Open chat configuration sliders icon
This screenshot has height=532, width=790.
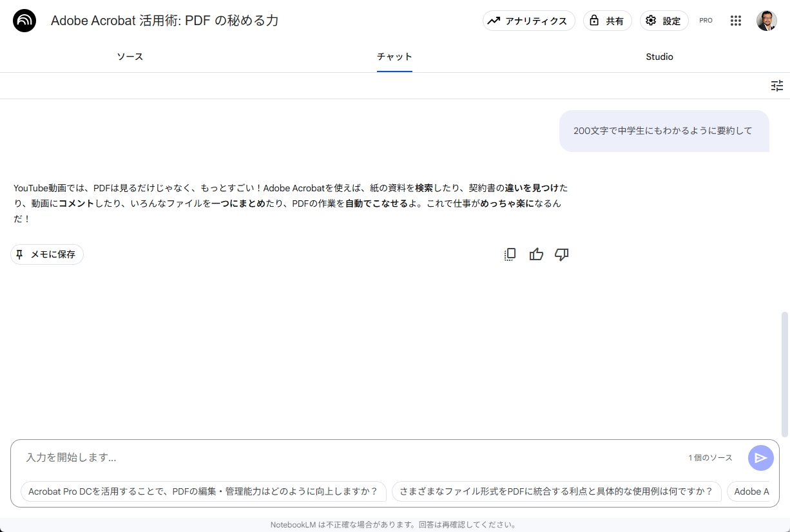[777, 86]
